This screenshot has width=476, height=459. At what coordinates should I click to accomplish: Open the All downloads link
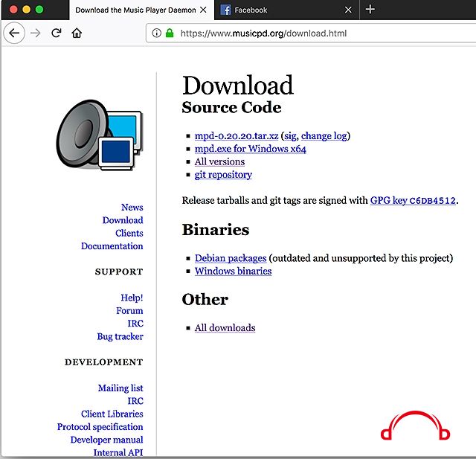click(x=225, y=328)
